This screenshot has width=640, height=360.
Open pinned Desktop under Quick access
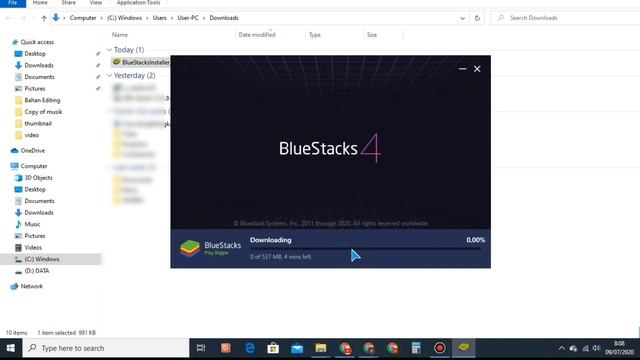35,53
